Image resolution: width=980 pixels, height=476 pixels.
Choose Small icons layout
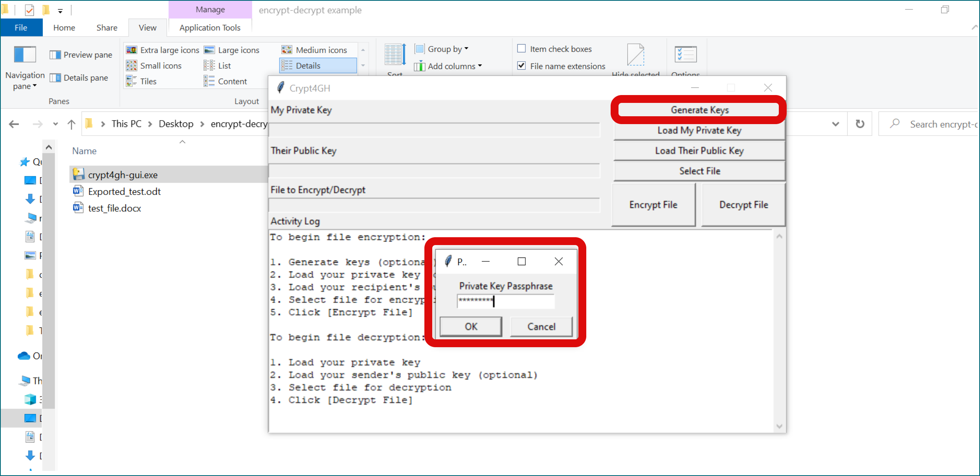click(x=154, y=66)
